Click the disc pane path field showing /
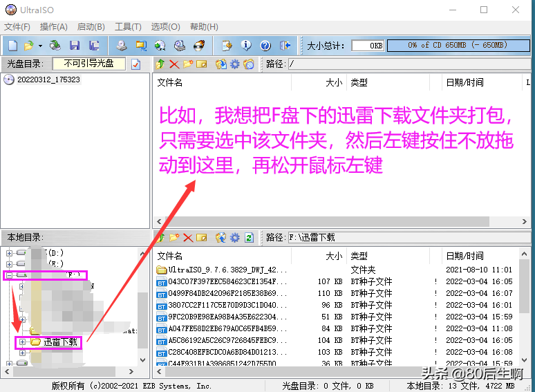Image resolution: width=535 pixels, height=392 pixels. [409, 64]
